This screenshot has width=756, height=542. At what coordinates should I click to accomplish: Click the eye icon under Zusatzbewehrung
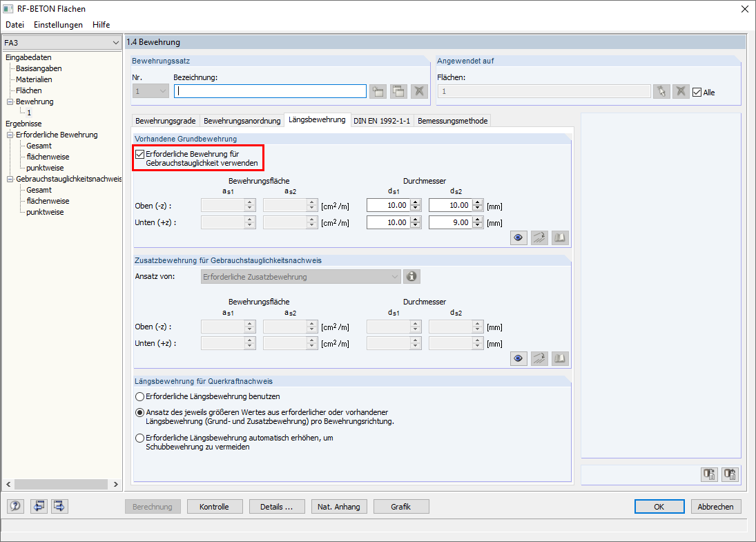coord(518,359)
